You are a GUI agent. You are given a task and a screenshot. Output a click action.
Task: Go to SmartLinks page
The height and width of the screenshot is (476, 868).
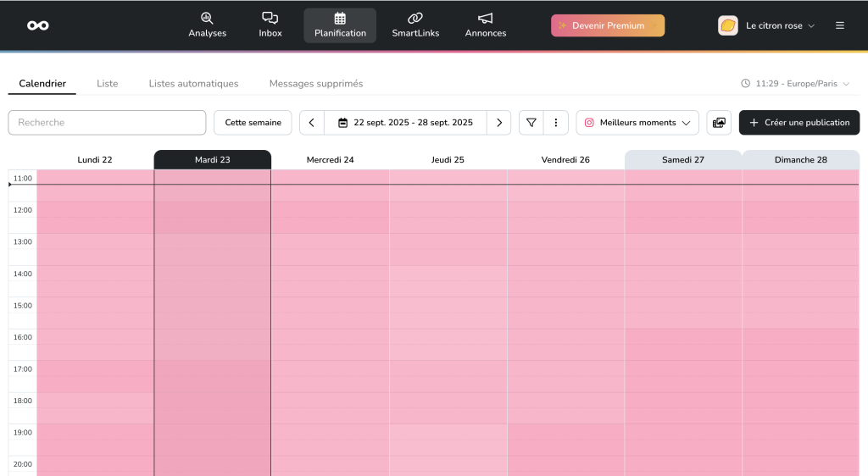(x=415, y=25)
